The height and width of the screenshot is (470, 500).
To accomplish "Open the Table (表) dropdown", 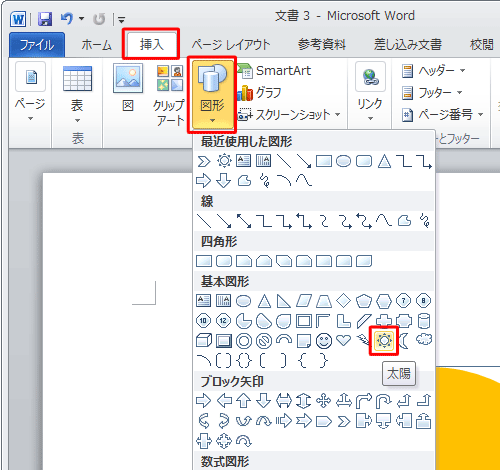I will point(77,94).
